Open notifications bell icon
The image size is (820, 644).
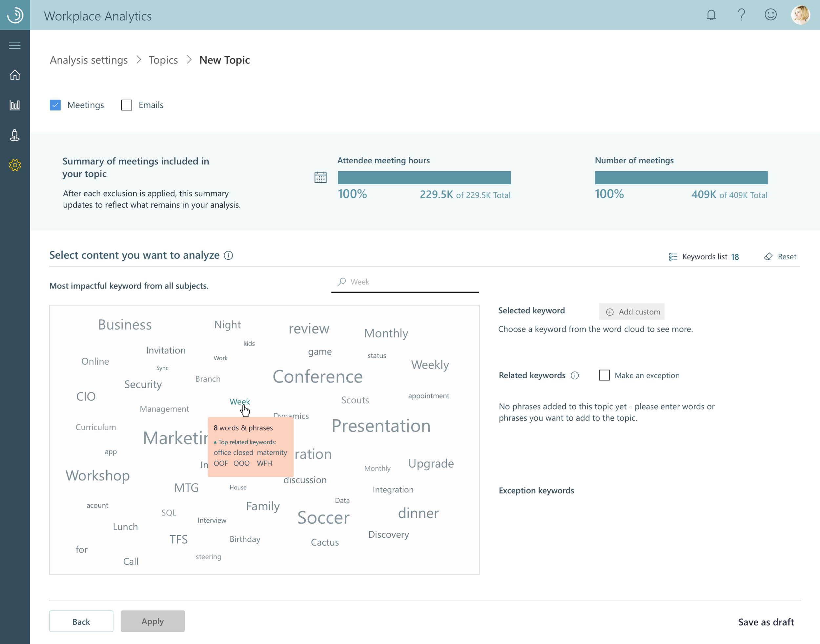[x=711, y=15]
